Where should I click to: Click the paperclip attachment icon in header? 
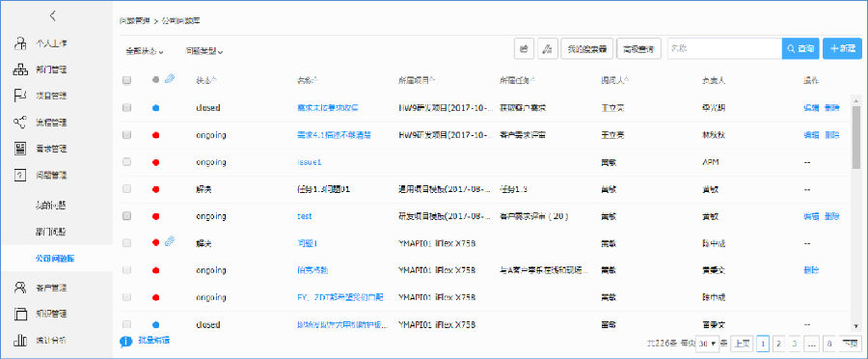tap(170, 80)
